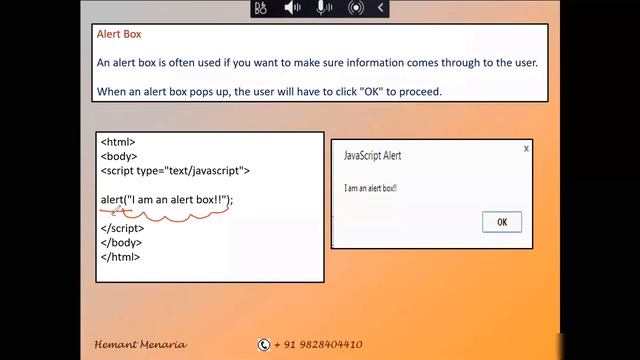This screenshot has width=640, height=360.
Task: Click the 'I am an alert box!!' dialog message
Action: (x=371, y=188)
